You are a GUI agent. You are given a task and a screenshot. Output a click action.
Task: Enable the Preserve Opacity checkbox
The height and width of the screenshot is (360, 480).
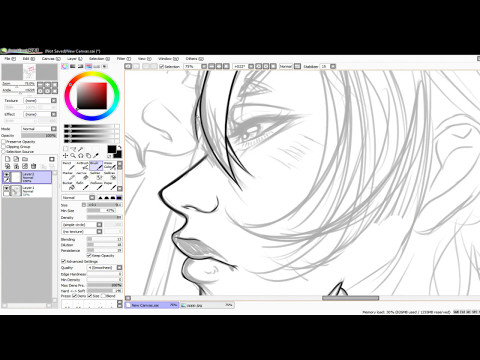tap(4, 142)
